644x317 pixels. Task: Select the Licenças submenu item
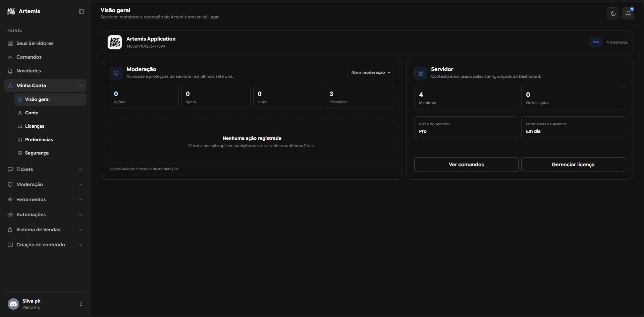(50, 126)
